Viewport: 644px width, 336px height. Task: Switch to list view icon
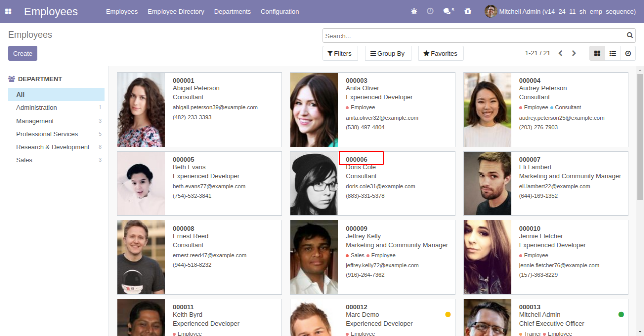613,53
